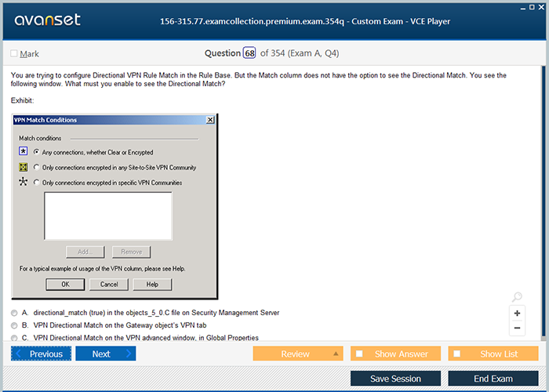Click the question number 68 field

coord(249,53)
